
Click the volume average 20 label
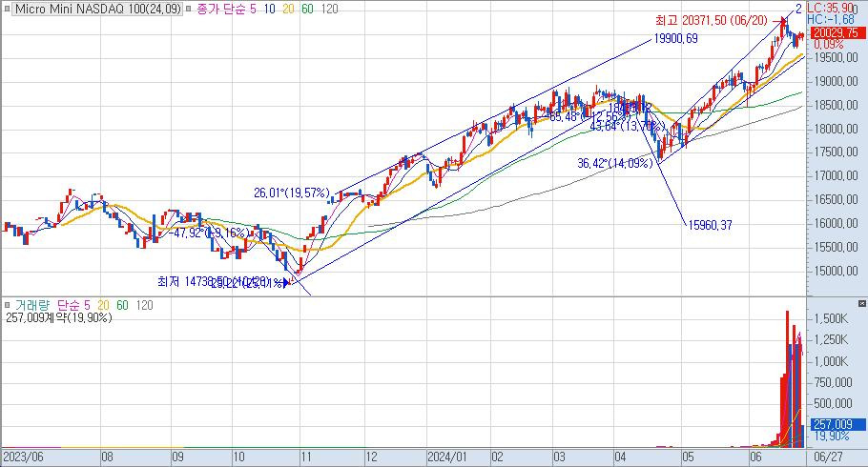click(104, 305)
